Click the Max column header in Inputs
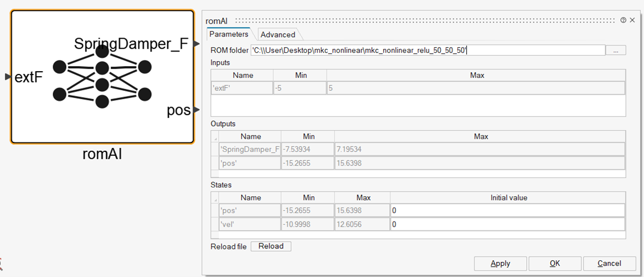 (476, 75)
